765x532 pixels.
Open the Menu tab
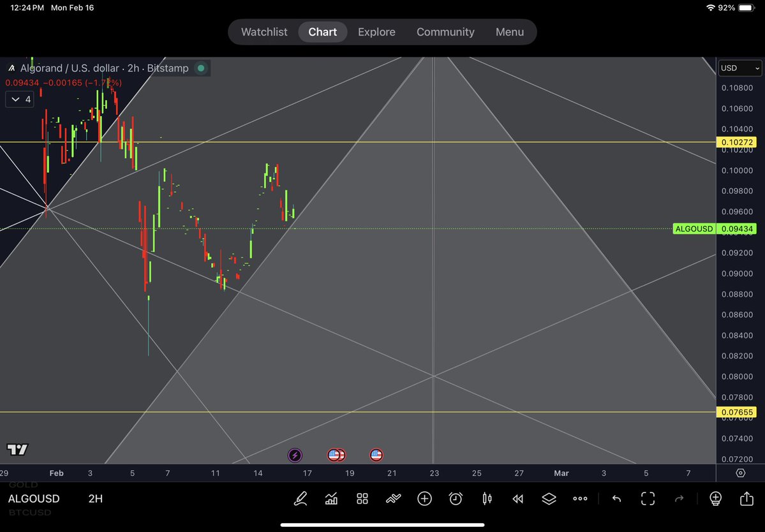point(510,32)
